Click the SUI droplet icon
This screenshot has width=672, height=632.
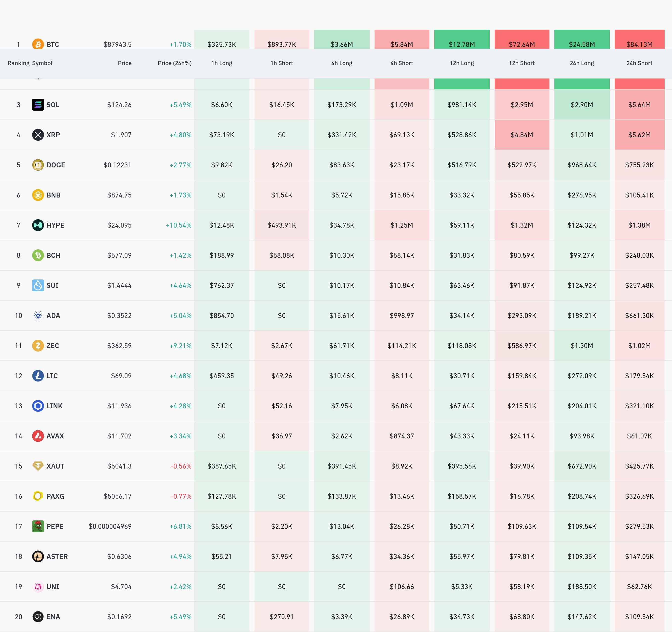pyautogui.click(x=38, y=285)
